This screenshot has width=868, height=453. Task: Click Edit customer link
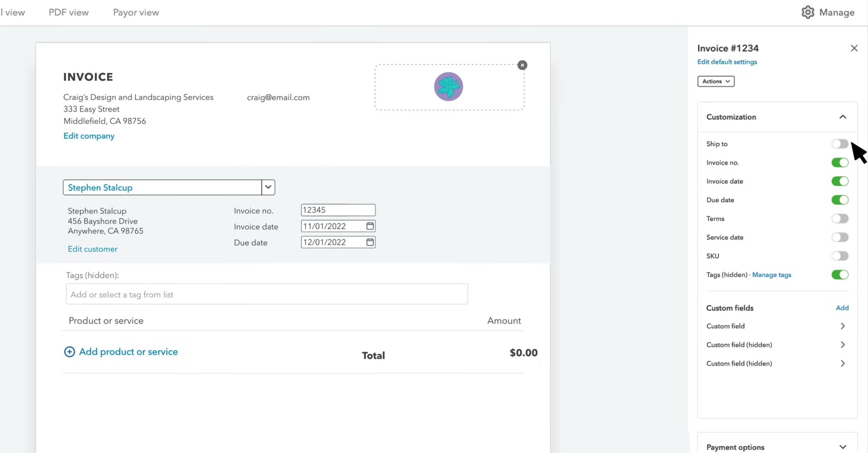point(93,249)
